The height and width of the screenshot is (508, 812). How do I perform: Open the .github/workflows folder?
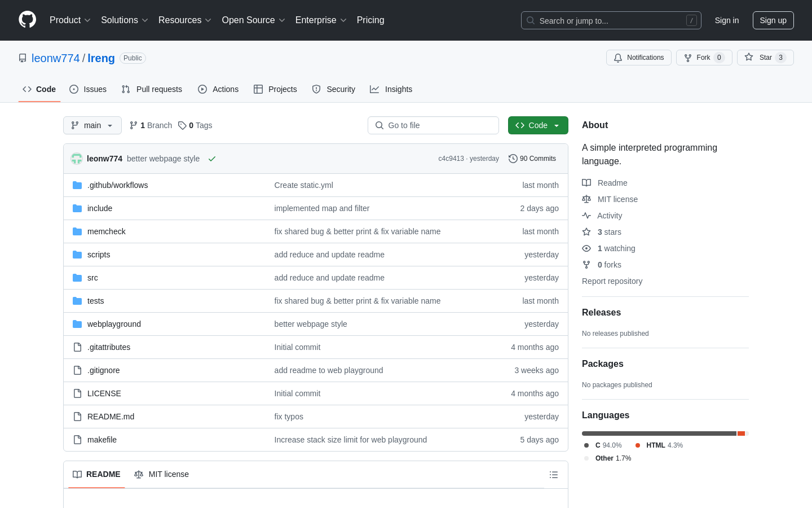[117, 185]
